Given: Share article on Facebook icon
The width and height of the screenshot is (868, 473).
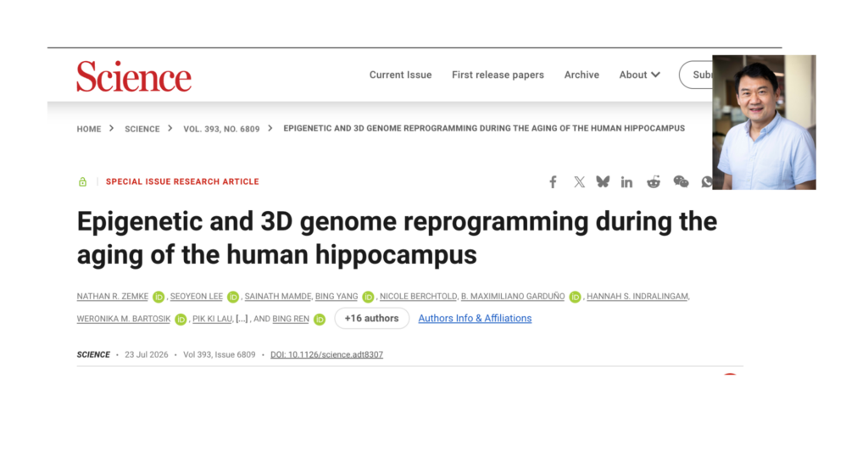Looking at the screenshot, I should pos(553,181).
